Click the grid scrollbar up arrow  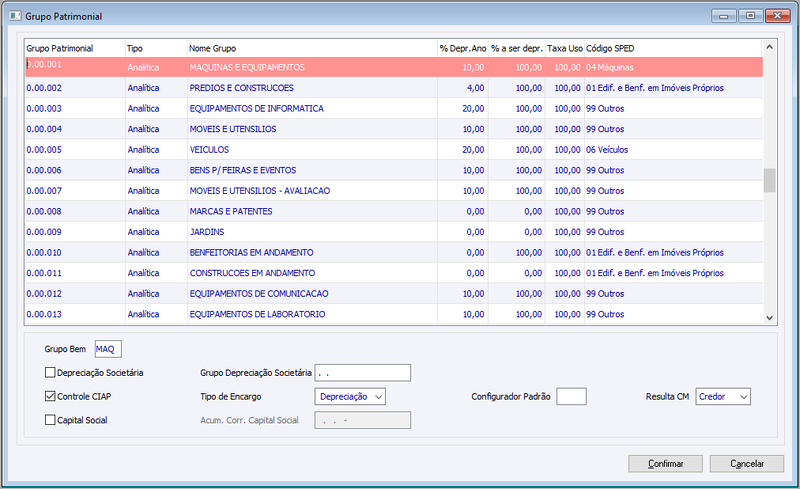(769, 47)
